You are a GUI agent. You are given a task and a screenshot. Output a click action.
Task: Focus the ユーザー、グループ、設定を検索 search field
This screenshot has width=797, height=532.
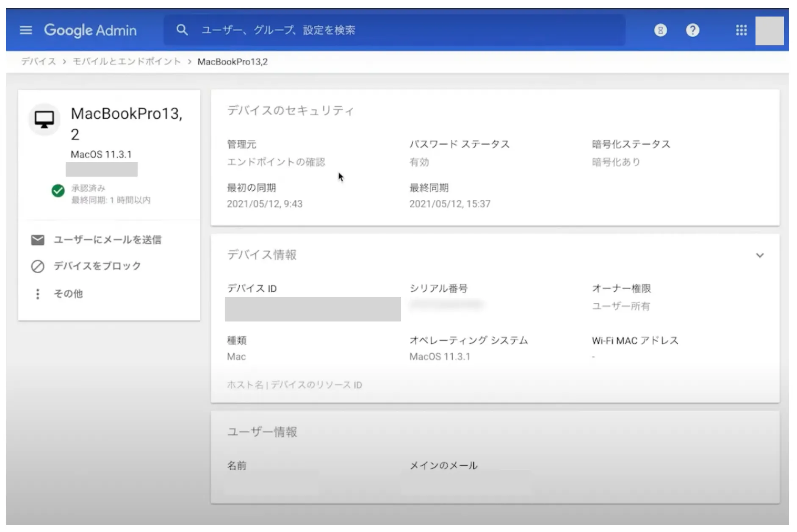tap(394, 30)
